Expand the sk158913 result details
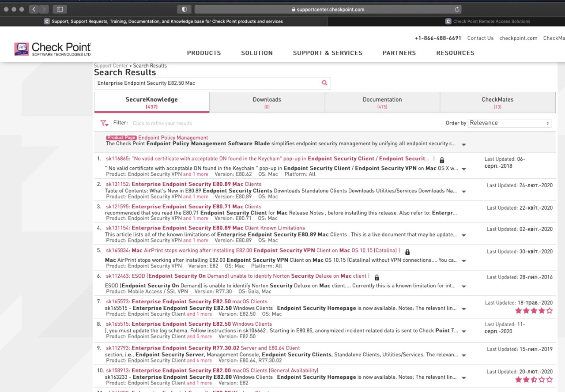Viewport: 565px width, 392px height. 463,378
